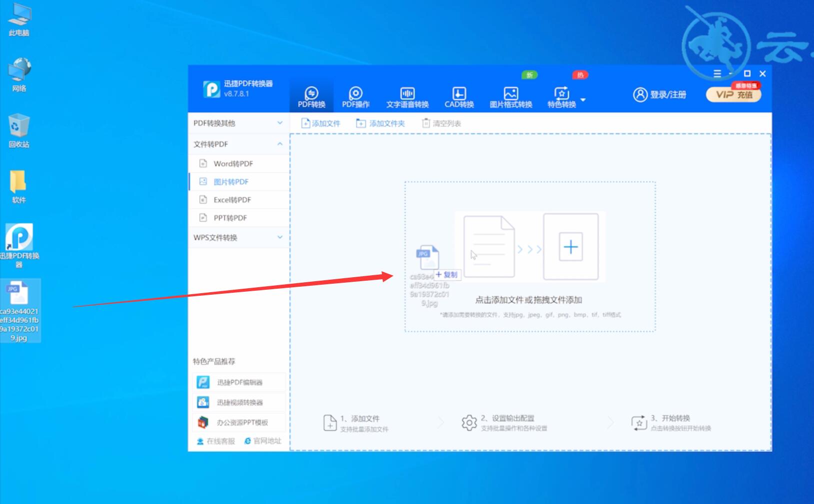Click the 在线客服 support link
This screenshot has width=814, height=504.
pyautogui.click(x=215, y=441)
